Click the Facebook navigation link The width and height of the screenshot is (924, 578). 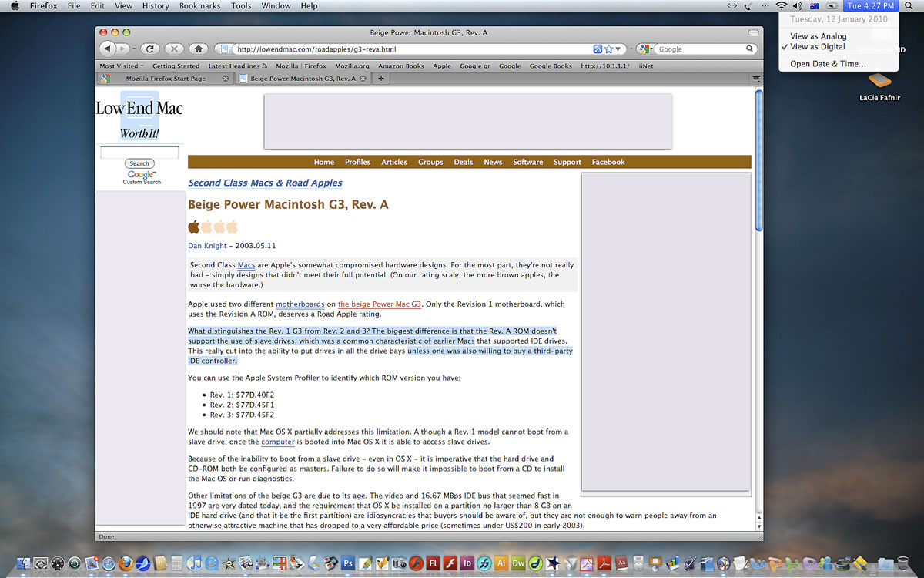[x=608, y=162]
